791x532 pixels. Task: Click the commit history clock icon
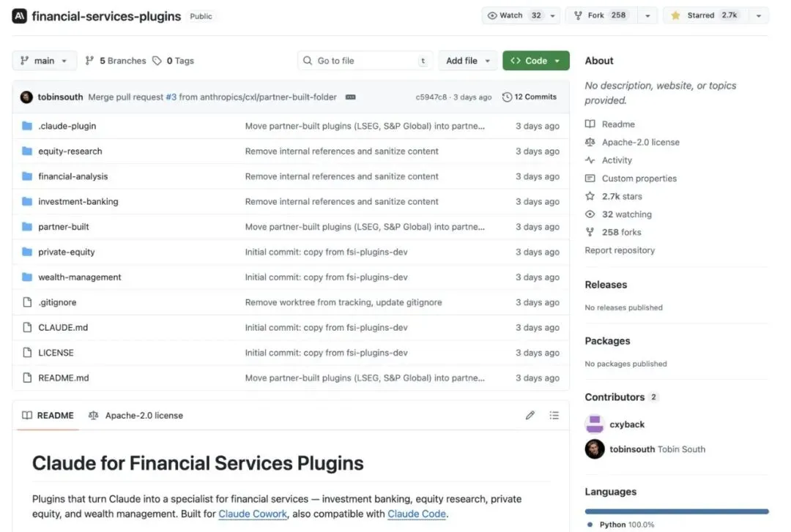tap(507, 97)
